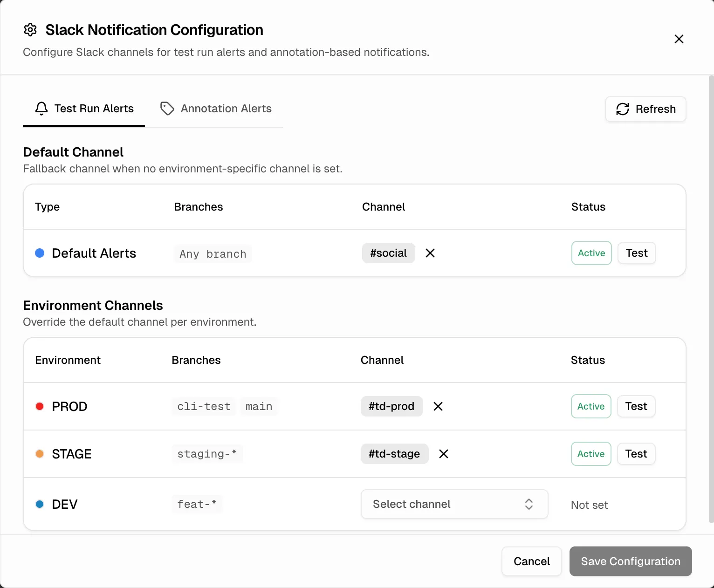Select the Test Run Alerts tab
714x588 pixels.
pos(94,108)
